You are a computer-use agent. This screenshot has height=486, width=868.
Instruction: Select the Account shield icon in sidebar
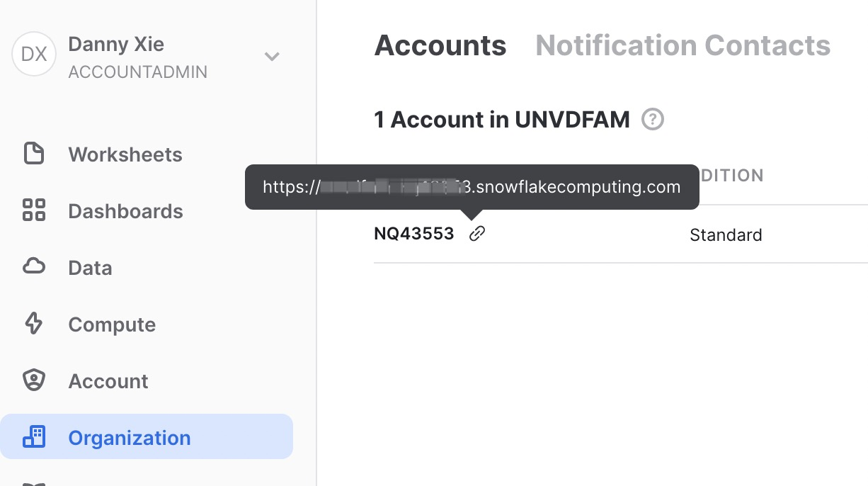33,381
